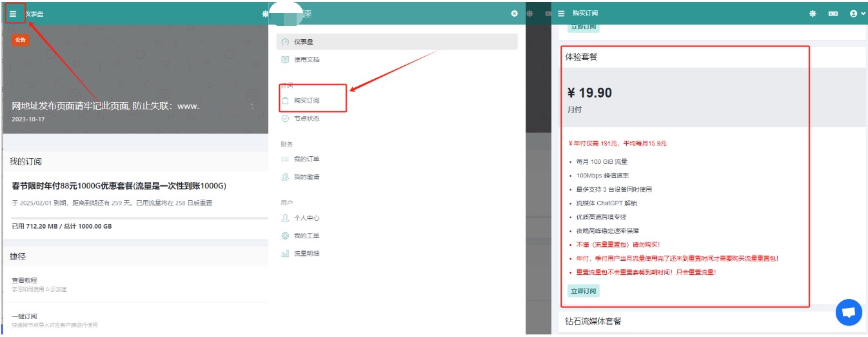Select 仪表盘 in the sidebar
This screenshot has width=868, height=337.
[303, 42]
